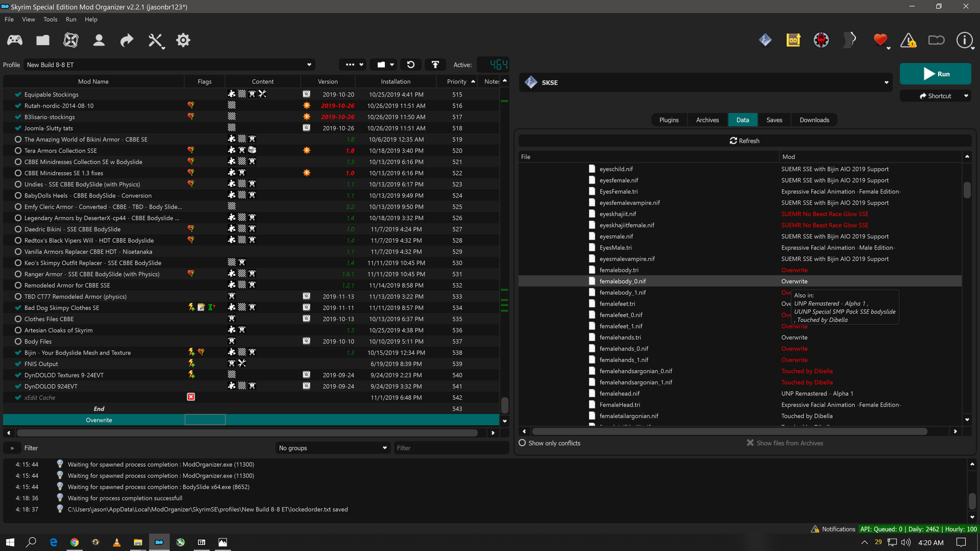980x551 pixels.
Task: Click the yellow notebook icon in toolbar
Action: pyautogui.click(x=793, y=40)
